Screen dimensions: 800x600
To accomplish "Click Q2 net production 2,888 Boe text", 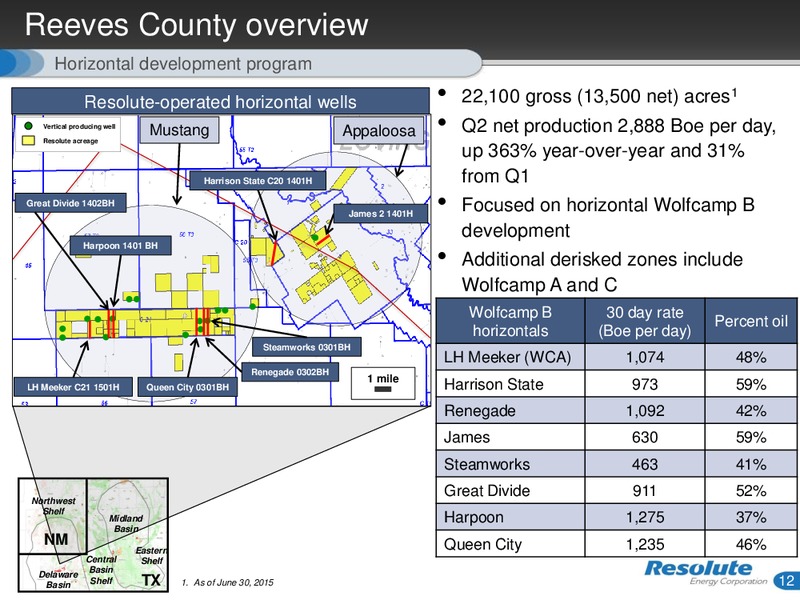I will click(x=618, y=151).
